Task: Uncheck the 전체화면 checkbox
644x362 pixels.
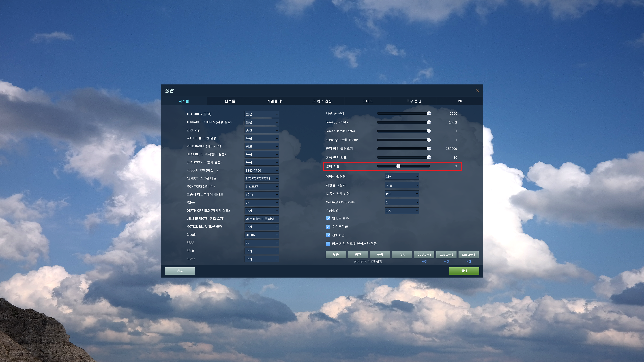Action: click(x=328, y=235)
